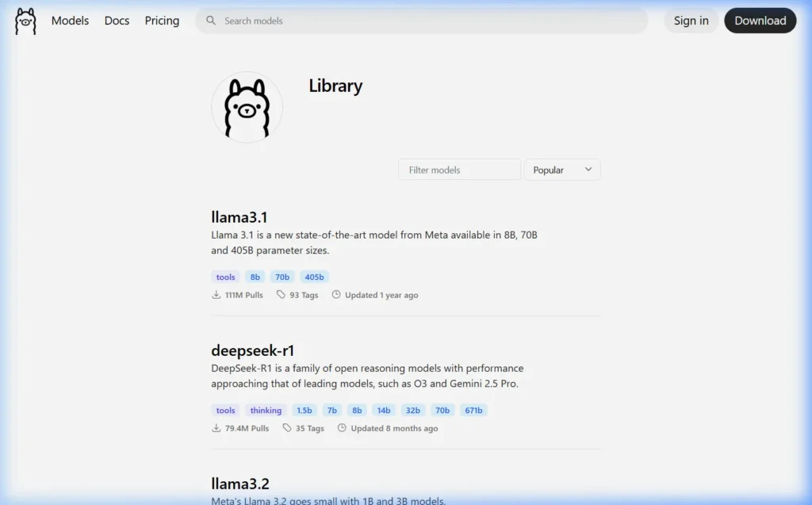Open the Popular sort dropdown
This screenshot has width=812, height=505.
pos(561,170)
